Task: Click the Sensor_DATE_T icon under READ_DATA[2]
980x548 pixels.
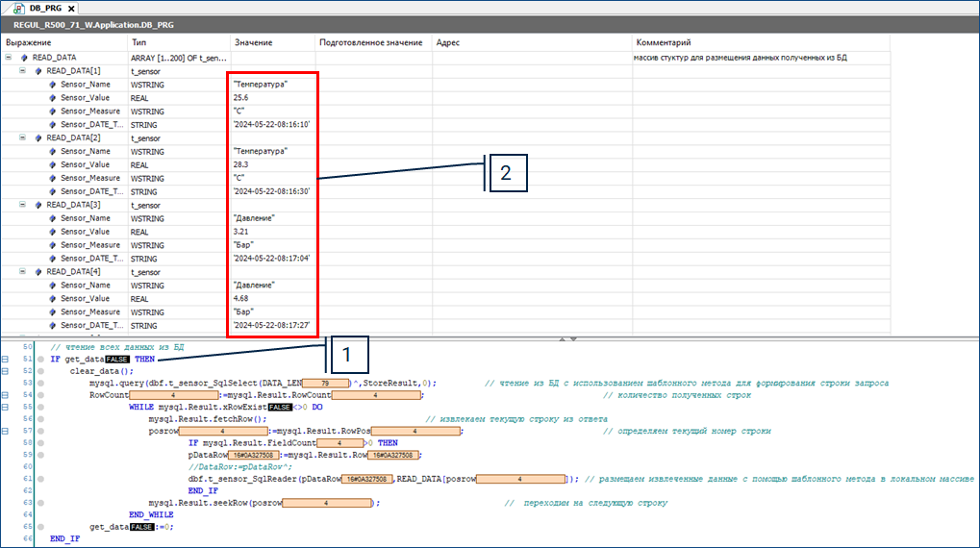Action: pos(53,191)
